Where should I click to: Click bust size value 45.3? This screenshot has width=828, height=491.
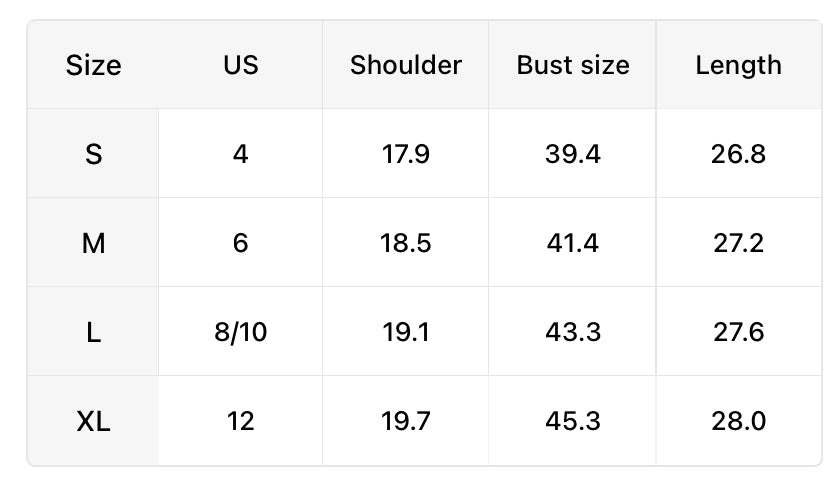(x=573, y=421)
